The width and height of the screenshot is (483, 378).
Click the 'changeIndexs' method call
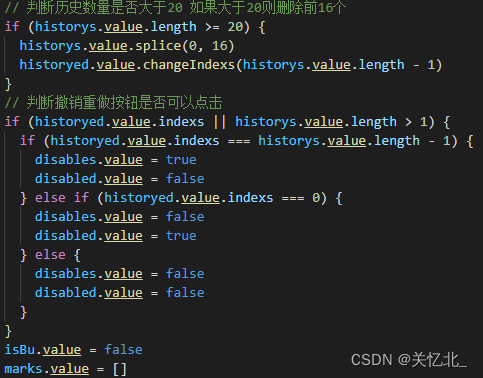coord(189,65)
